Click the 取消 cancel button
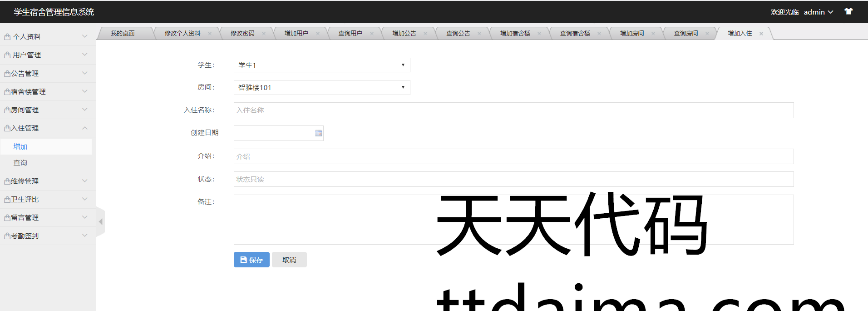 coord(289,260)
